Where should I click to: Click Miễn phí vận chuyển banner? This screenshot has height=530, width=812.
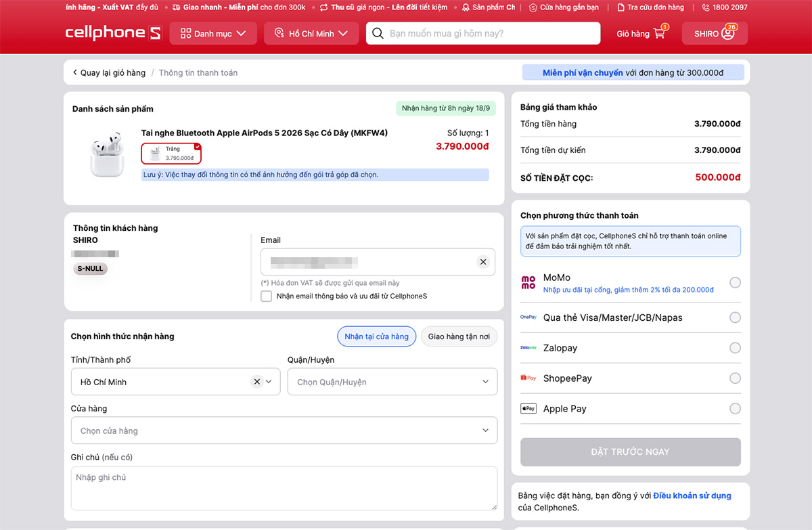633,72
